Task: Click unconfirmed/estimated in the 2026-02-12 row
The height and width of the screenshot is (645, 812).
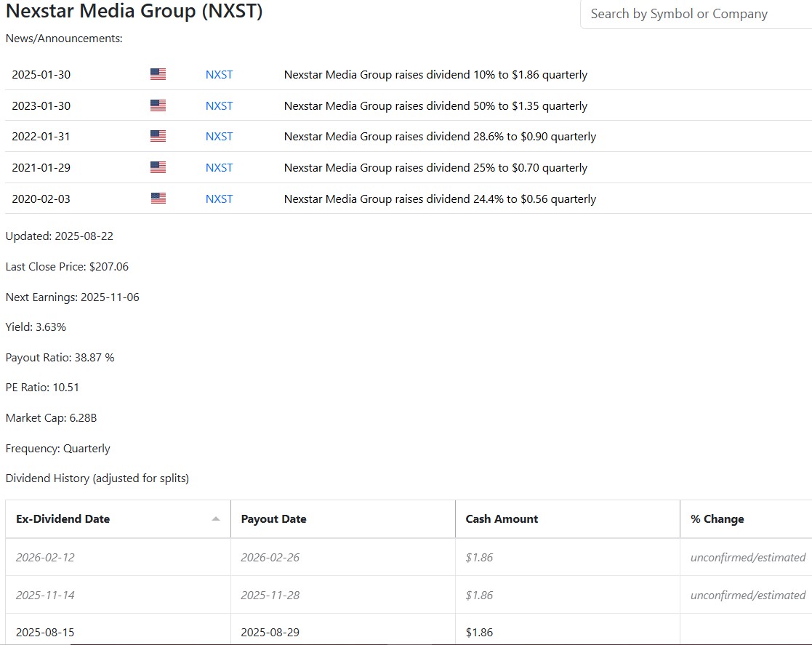Action: [748, 558]
